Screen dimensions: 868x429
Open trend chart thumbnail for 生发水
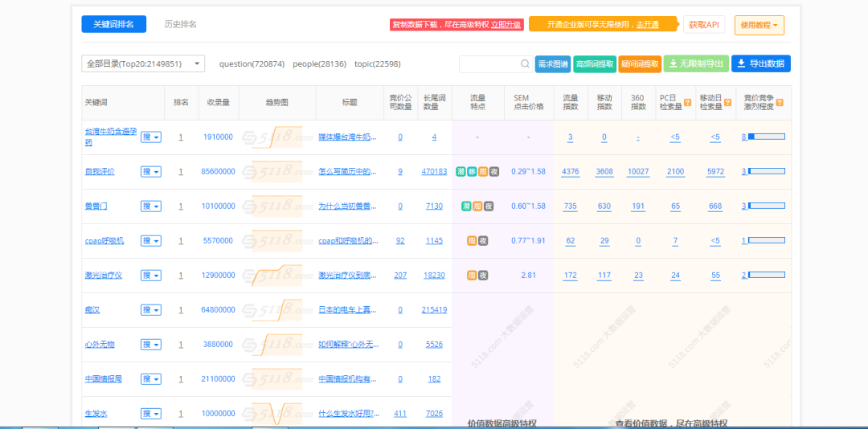click(276, 413)
